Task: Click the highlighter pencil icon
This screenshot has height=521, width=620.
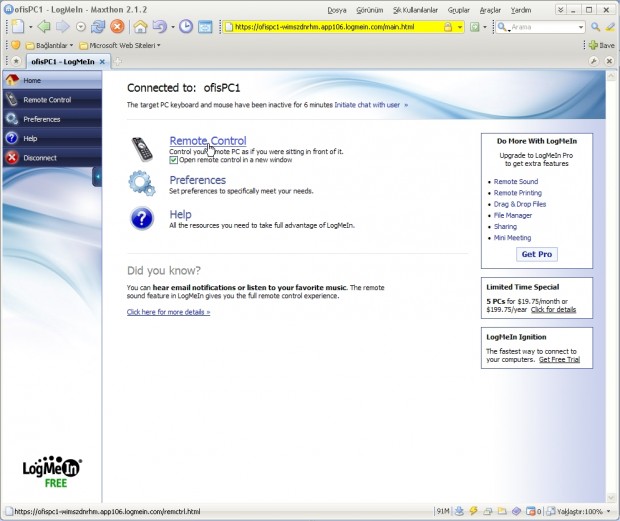Action: pos(610,27)
